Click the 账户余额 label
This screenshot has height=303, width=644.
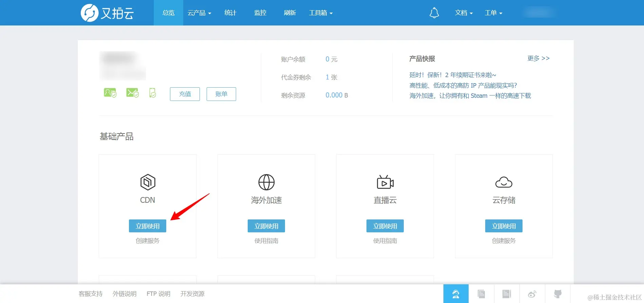pos(293,59)
